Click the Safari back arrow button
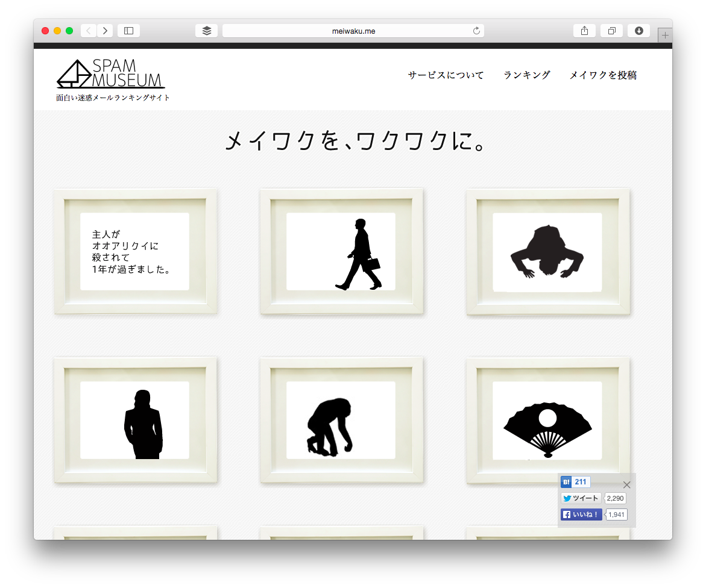The image size is (706, 588). pyautogui.click(x=89, y=31)
